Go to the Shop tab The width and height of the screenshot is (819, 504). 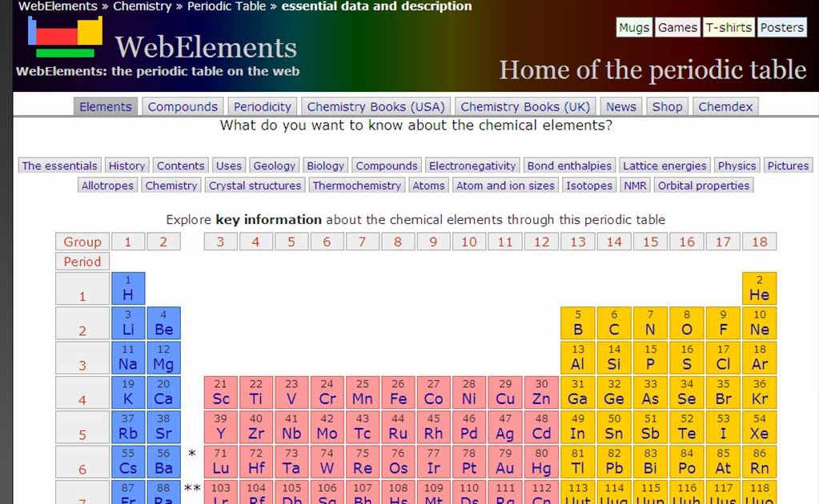click(667, 106)
